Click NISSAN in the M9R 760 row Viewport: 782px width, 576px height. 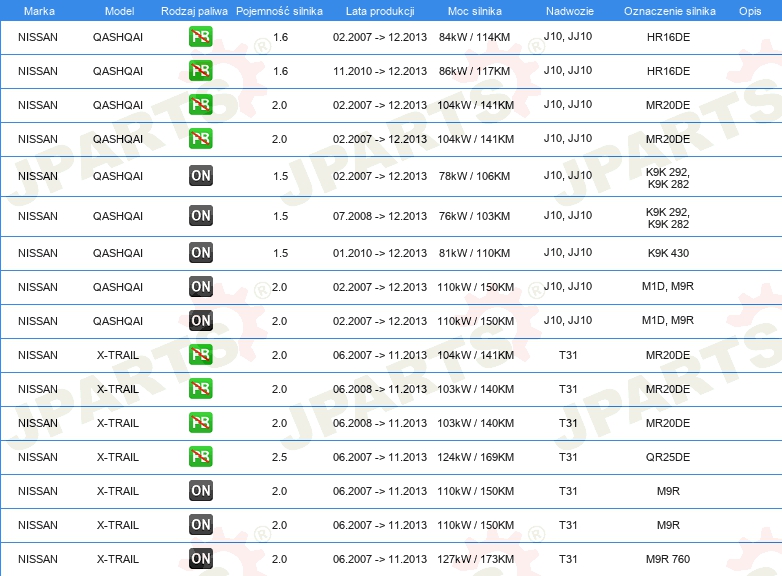(x=38, y=559)
